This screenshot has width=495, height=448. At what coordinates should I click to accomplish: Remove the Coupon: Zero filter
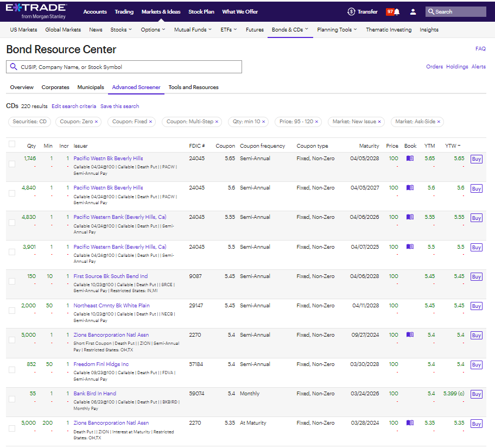pyautogui.click(x=96, y=122)
